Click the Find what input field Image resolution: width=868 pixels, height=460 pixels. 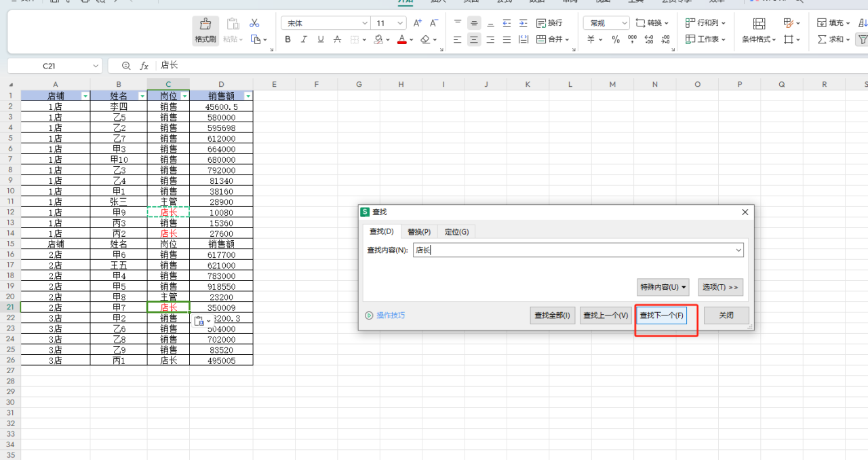578,250
